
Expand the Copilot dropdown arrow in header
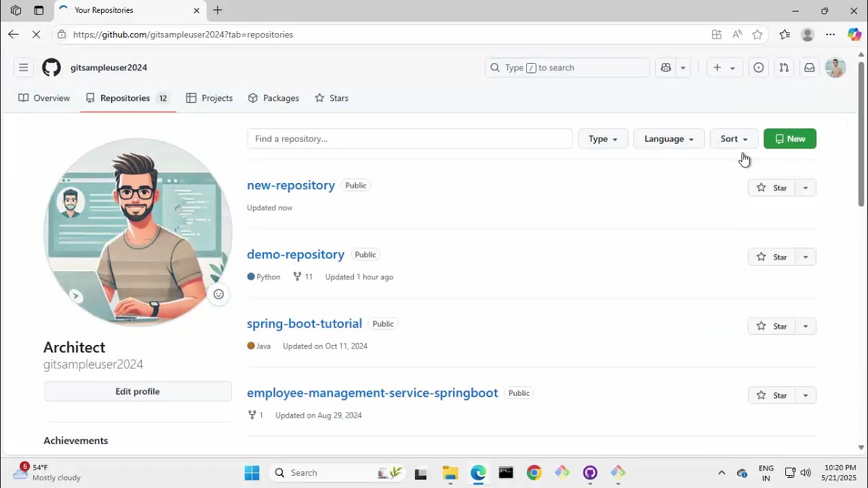(x=683, y=68)
